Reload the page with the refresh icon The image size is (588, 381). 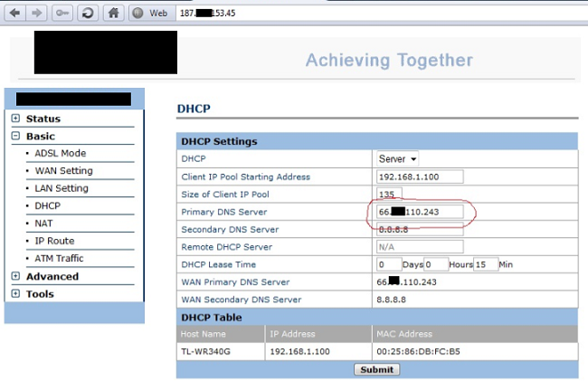coord(88,14)
